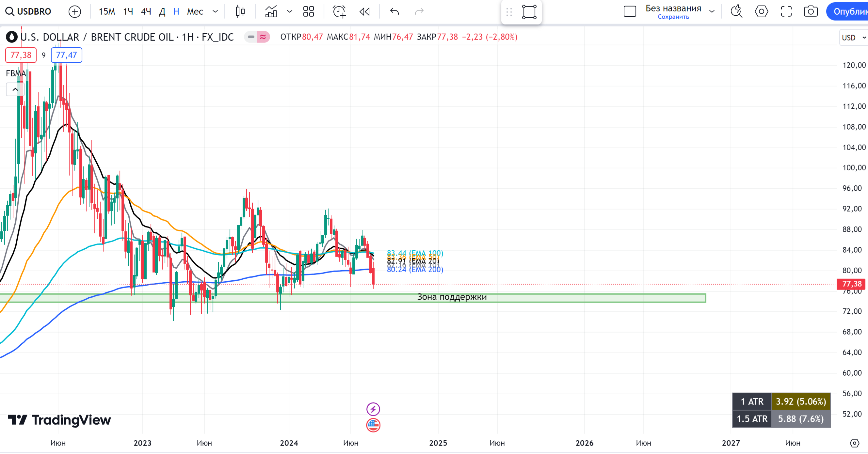Screen dimensions: 868x454
Task: Expand the timeframe interval dropdown arrow
Action: click(x=215, y=11)
